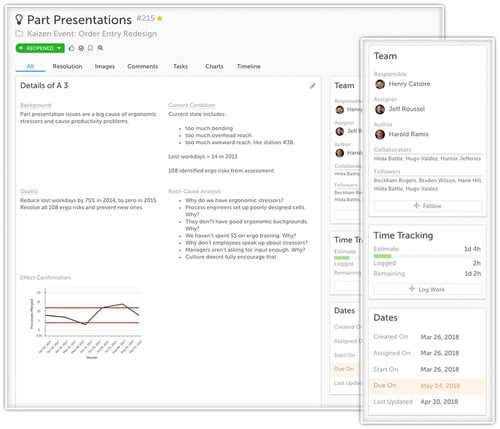The height and width of the screenshot is (429, 500).
Task: Click the Estimate value 1d 4h
Action: click(x=472, y=249)
